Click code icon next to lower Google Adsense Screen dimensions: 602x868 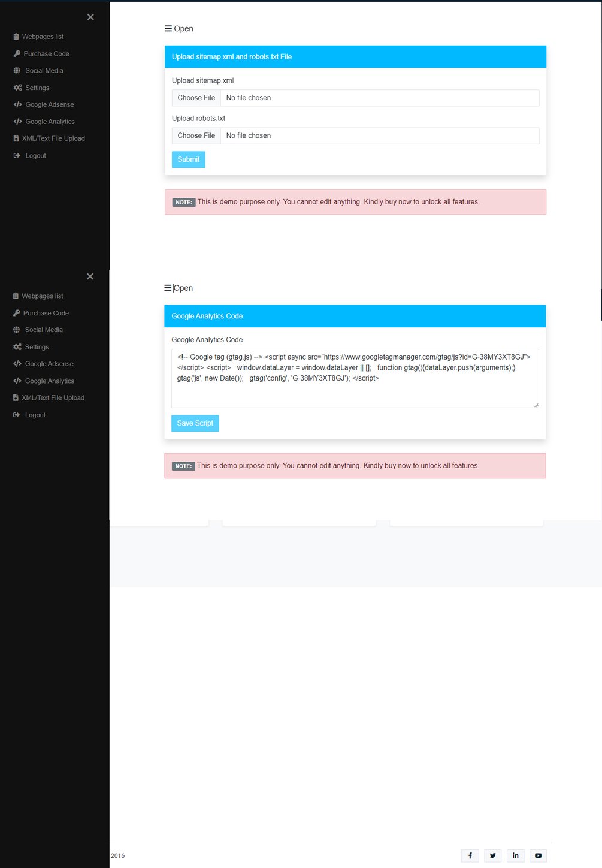click(x=17, y=364)
